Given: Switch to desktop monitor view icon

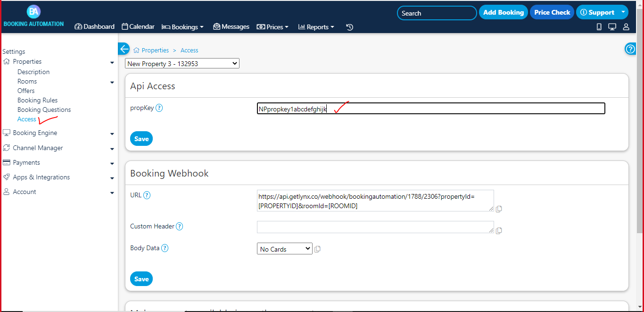Looking at the screenshot, I should coord(612,27).
